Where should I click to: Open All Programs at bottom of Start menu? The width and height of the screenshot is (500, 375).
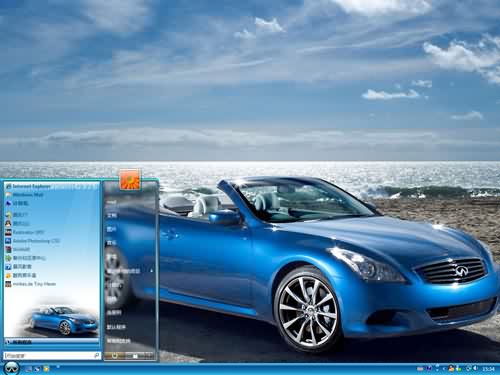tap(52, 342)
